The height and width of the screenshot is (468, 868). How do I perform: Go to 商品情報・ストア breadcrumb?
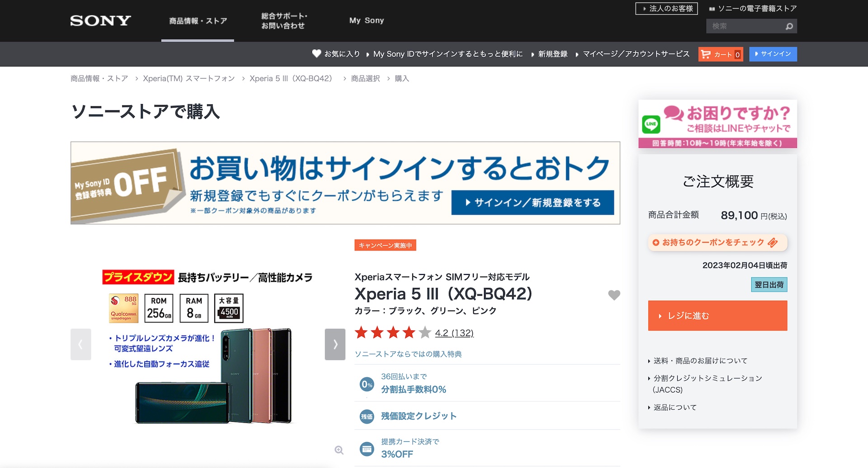click(x=99, y=78)
